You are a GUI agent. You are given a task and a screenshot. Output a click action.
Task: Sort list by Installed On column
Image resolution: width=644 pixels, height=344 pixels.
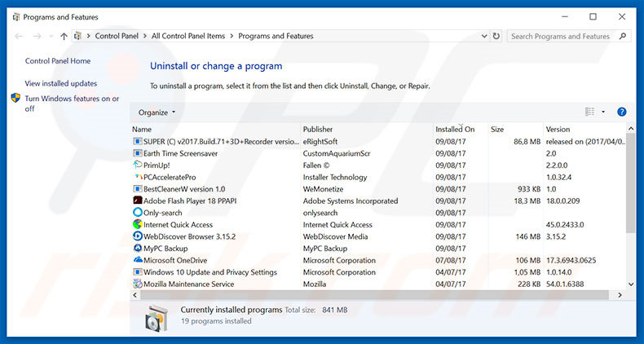(455, 129)
